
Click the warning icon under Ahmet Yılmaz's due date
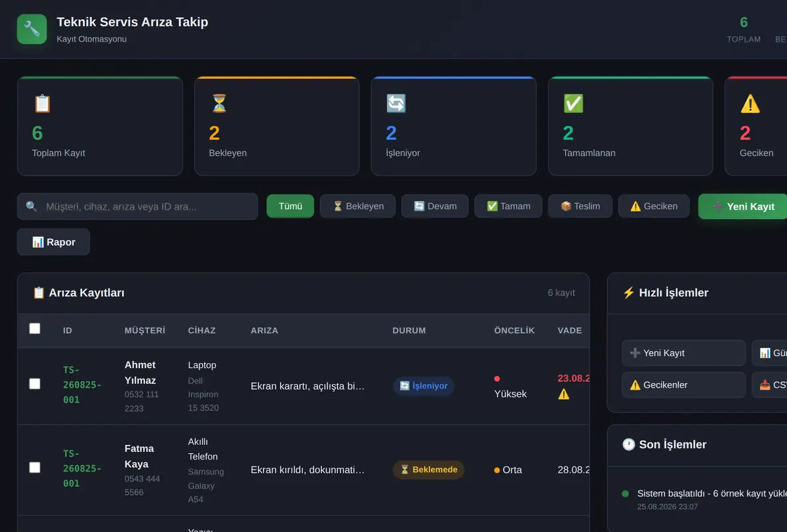563,394
